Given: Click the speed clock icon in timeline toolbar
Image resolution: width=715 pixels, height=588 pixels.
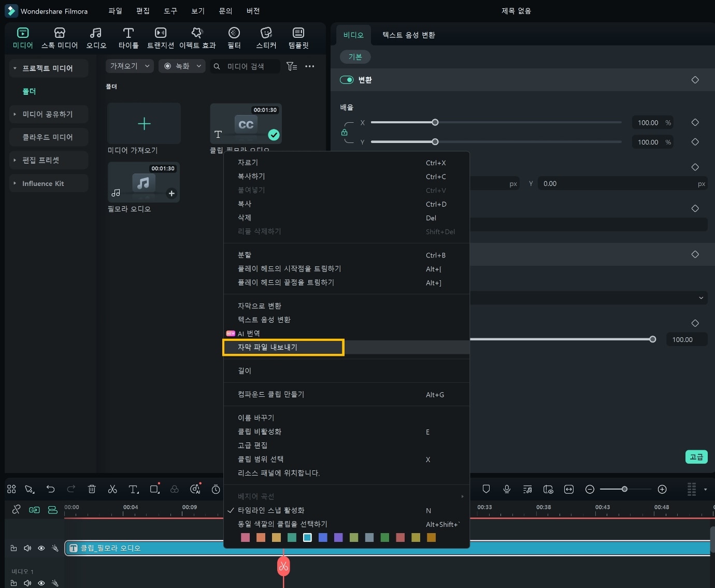Looking at the screenshot, I should tap(216, 489).
